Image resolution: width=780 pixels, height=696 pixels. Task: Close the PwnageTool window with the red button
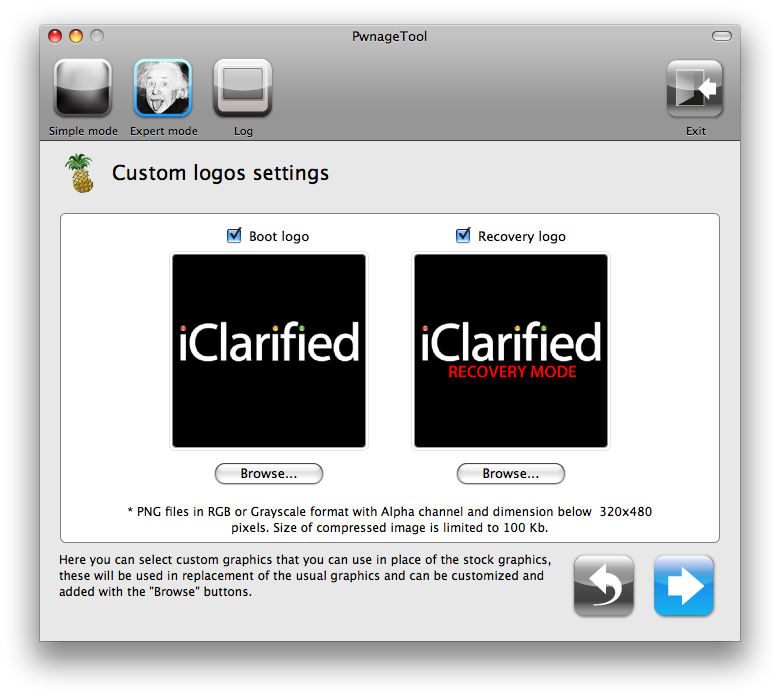(56, 37)
